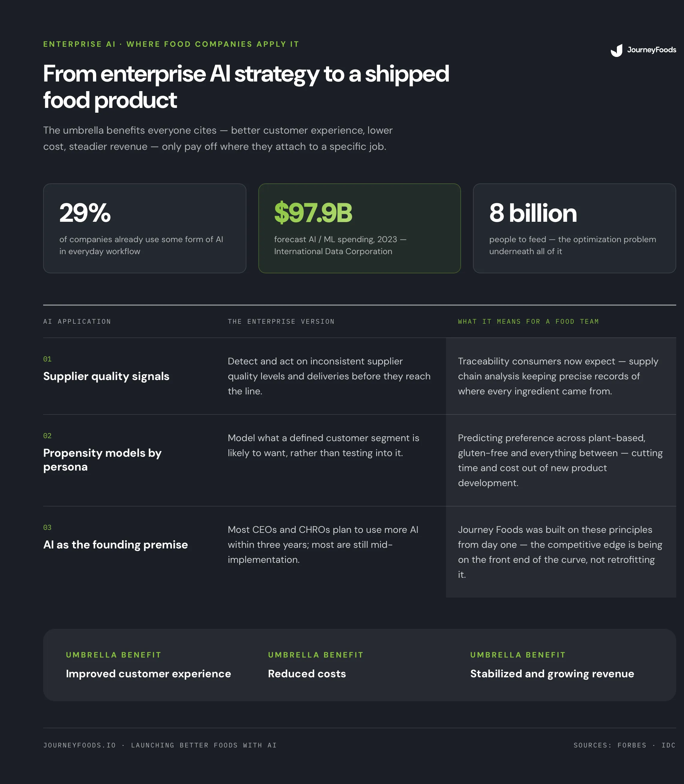Viewport: 684px width, 784px height.
Task: Click row number 01 label
Action: click(x=47, y=359)
